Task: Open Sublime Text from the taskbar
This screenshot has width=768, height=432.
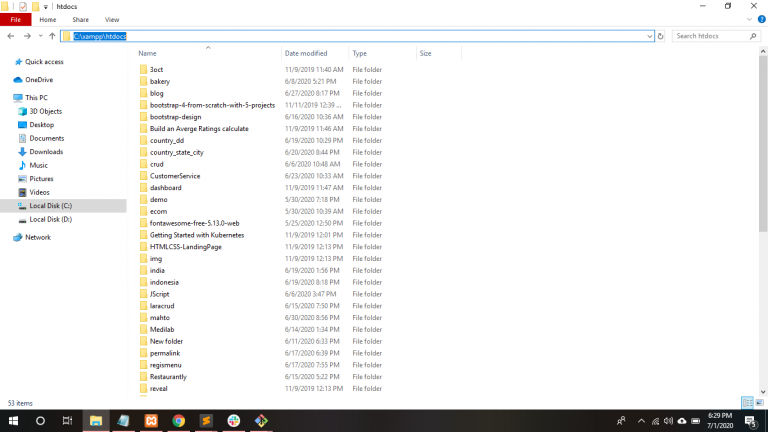Action: click(206, 421)
